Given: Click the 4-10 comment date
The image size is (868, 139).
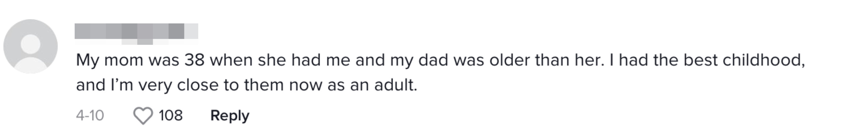Looking at the screenshot, I should tap(90, 115).
